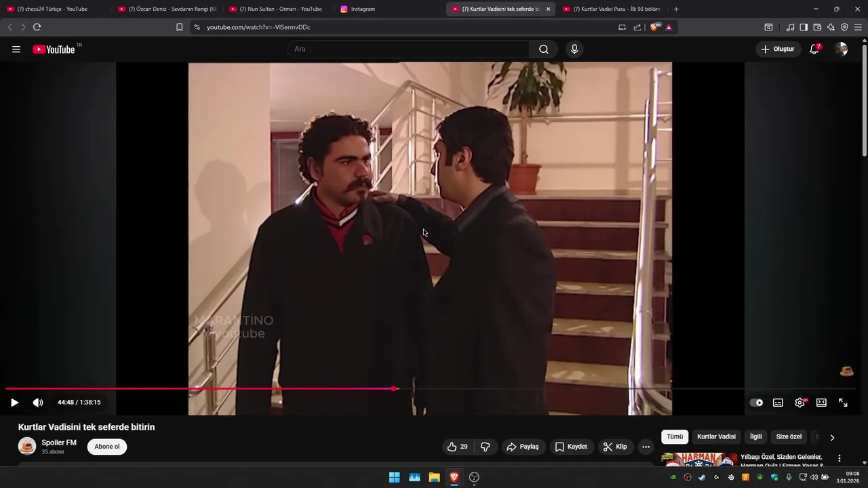Open the Brave Rewards triangle icon

pyautogui.click(x=669, y=27)
